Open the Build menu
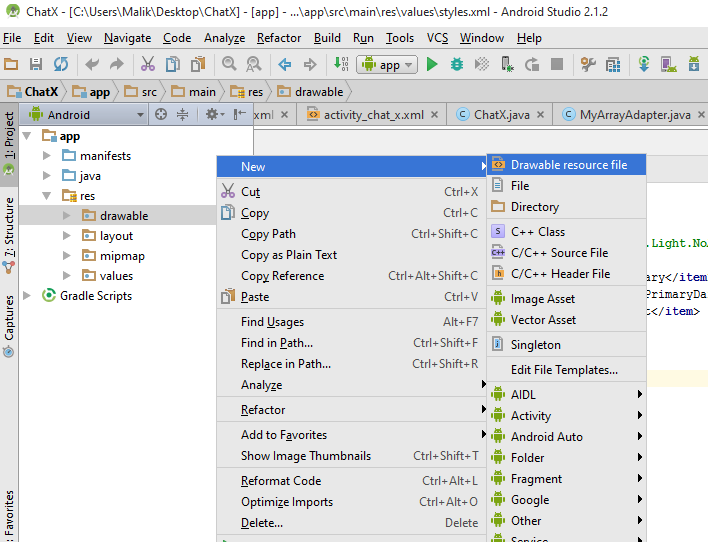The image size is (708, 542). click(327, 38)
